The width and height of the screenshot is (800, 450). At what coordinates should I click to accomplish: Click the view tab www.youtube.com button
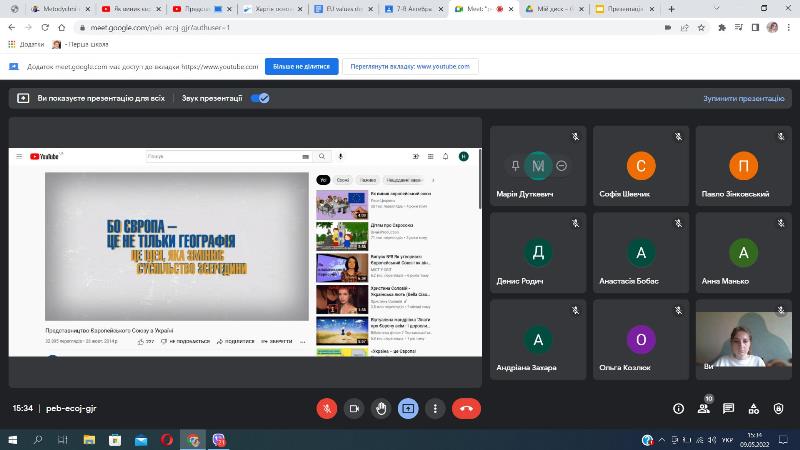click(x=410, y=66)
